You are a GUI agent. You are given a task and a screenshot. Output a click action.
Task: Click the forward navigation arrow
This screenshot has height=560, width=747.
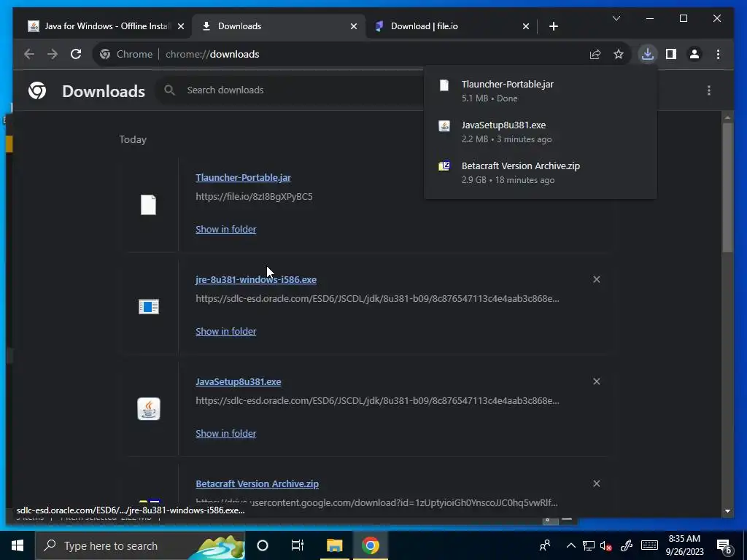[53, 54]
